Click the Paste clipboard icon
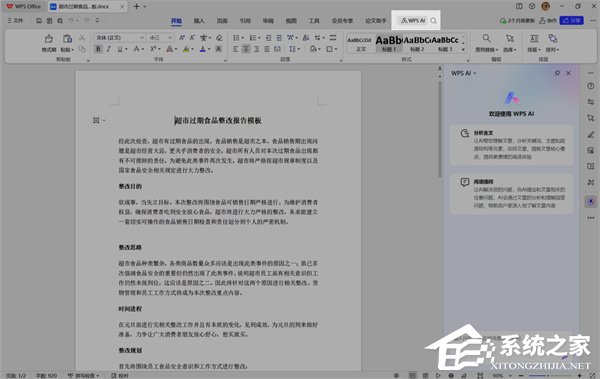Viewport: 600px width, 379px height. [67, 39]
